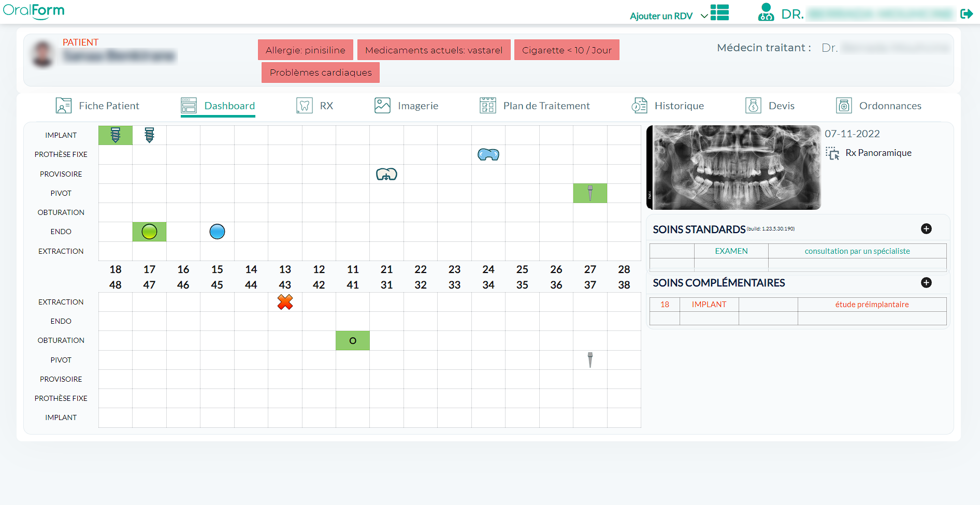The image size is (980, 505).
Task: Click étude préimplantaire cell
Action: click(872, 305)
